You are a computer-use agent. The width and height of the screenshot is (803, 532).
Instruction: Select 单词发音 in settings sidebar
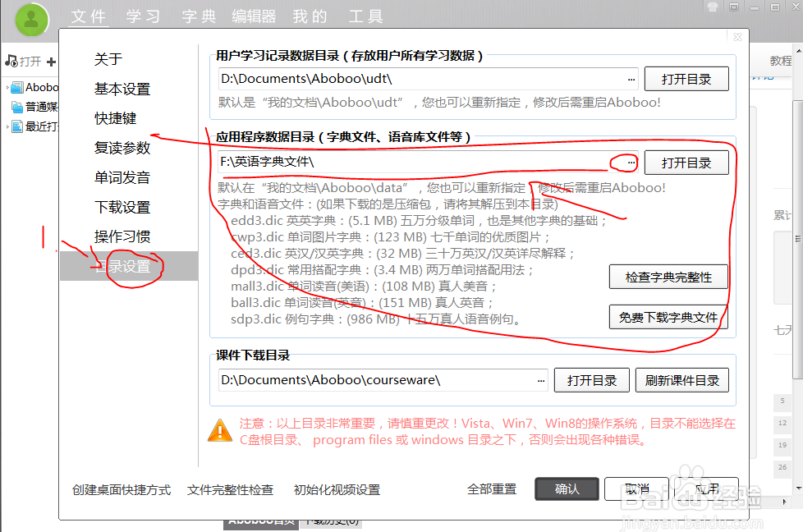pos(122,177)
